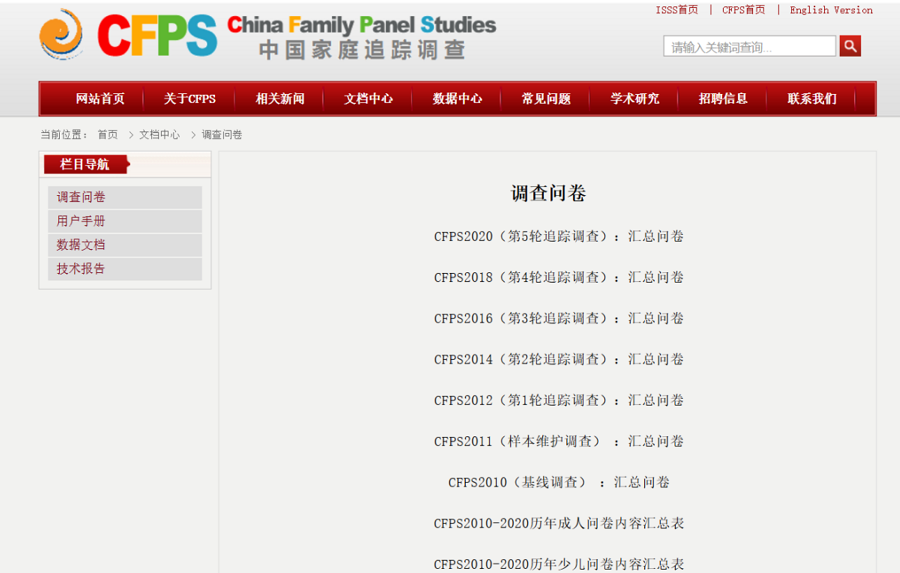Open the CFPS2011 样本维护调查 汇总问卷 link
The width and height of the screenshot is (900, 573).
(x=559, y=442)
